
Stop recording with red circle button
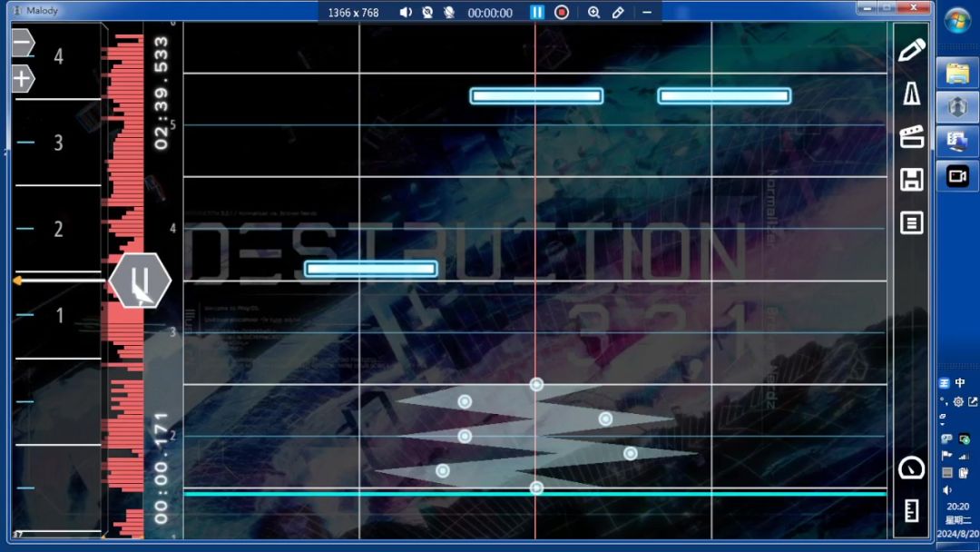[x=562, y=13]
